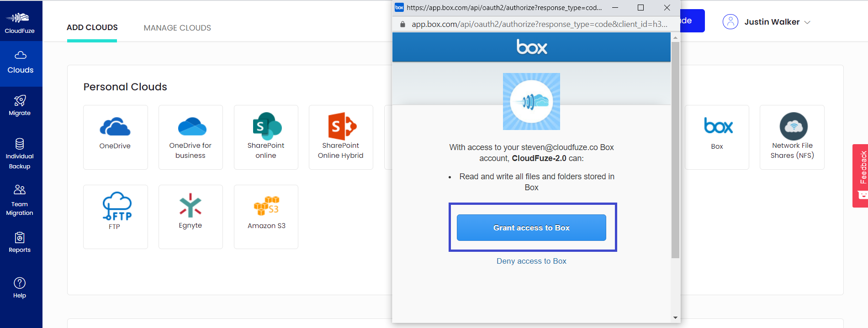Screen dimensions: 868x328
Task: Select the Egnyte cloud card
Action: pyautogui.click(x=191, y=217)
